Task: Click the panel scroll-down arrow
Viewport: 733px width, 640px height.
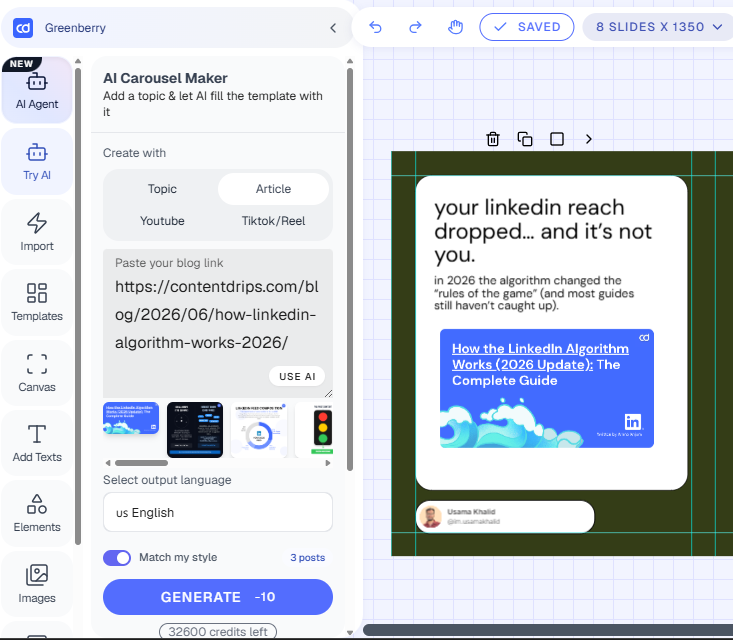Action: click(350, 633)
